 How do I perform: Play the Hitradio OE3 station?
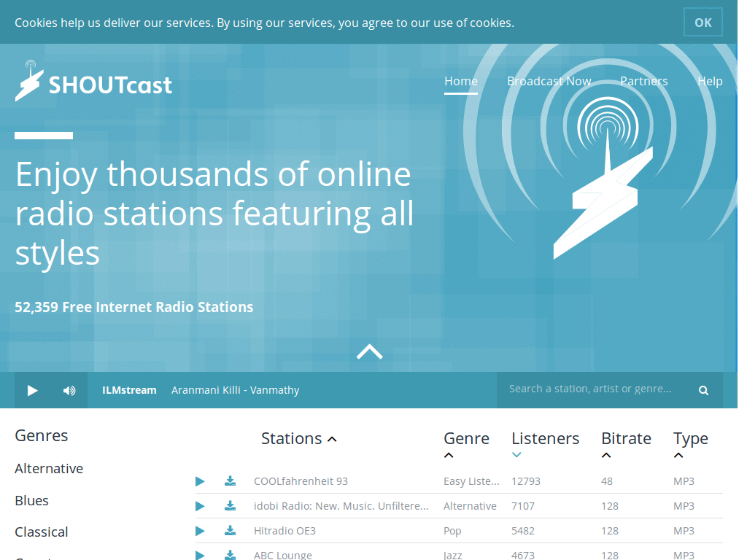click(200, 530)
